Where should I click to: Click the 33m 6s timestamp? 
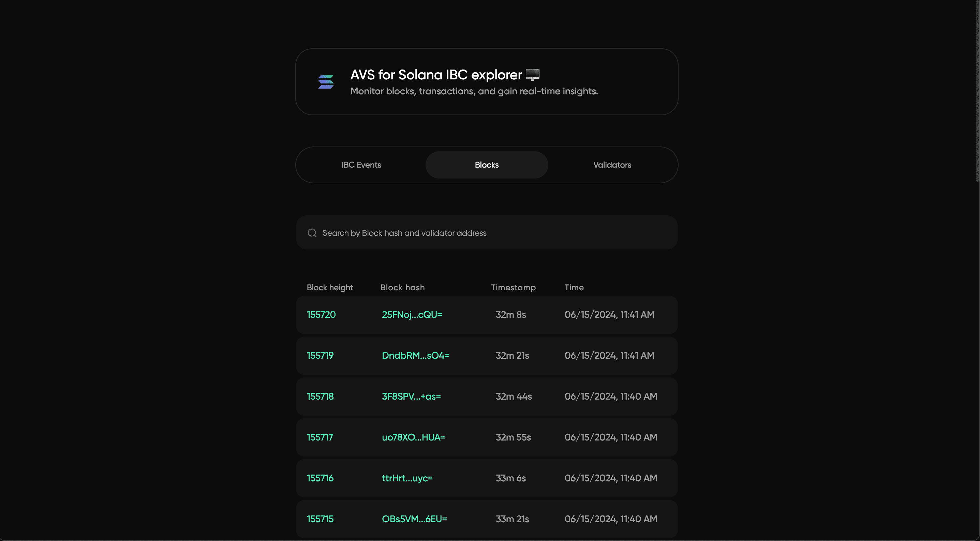coord(510,478)
